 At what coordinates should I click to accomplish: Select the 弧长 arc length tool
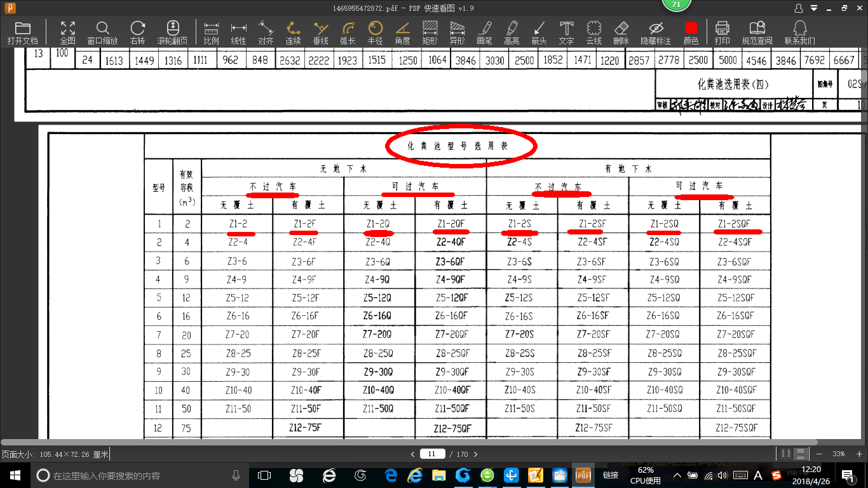(x=348, y=33)
